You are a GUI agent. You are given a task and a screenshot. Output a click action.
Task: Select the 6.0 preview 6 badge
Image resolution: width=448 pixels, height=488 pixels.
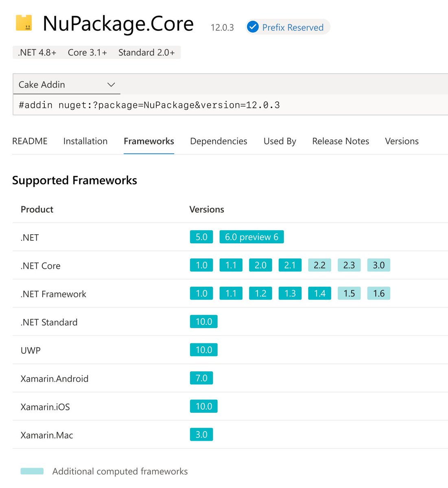pyautogui.click(x=251, y=237)
